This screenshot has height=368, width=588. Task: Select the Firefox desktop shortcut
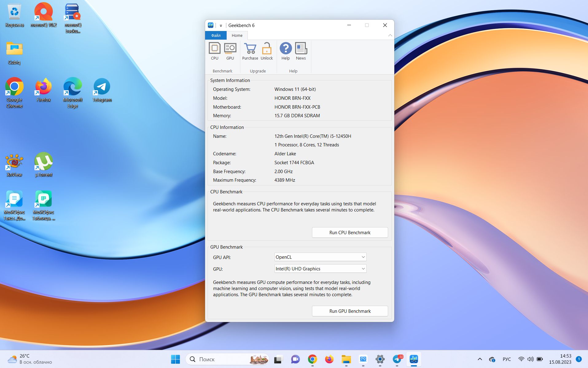(44, 90)
